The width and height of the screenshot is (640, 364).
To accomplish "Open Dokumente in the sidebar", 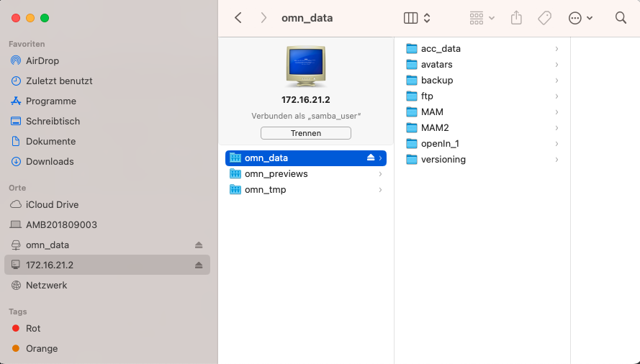I will (108, 141).
